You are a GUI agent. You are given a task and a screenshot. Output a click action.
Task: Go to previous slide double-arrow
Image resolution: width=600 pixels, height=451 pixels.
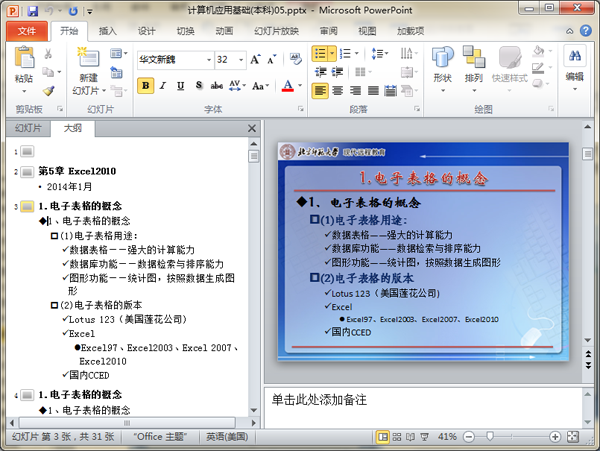click(588, 354)
